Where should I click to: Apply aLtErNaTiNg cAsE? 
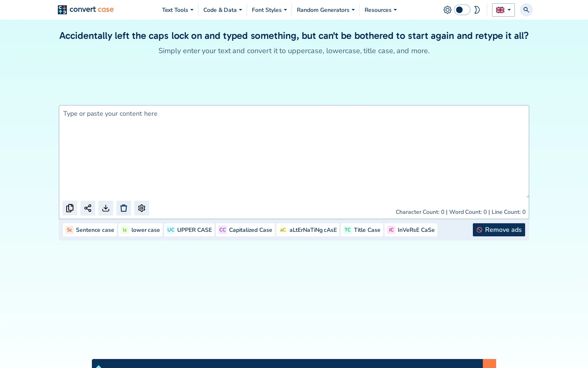pos(308,230)
